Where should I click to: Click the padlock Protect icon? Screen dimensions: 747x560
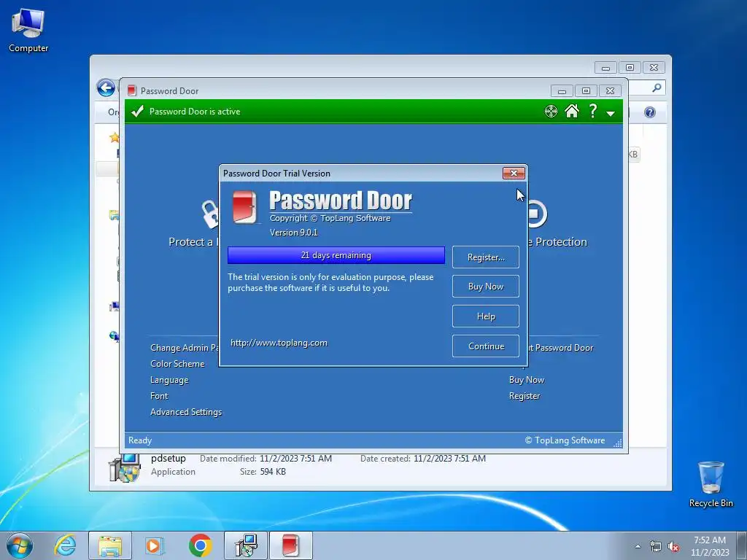click(210, 214)
